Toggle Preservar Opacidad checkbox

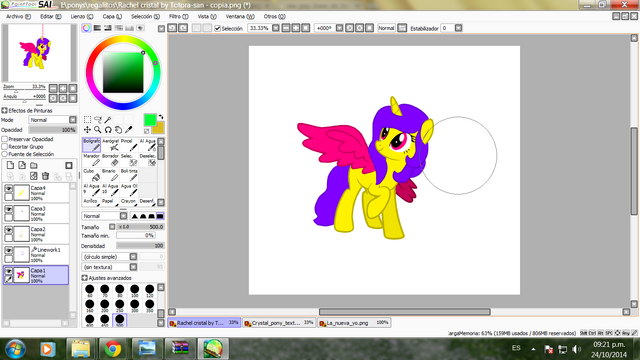pyautogui.click(x=5, y=139)
